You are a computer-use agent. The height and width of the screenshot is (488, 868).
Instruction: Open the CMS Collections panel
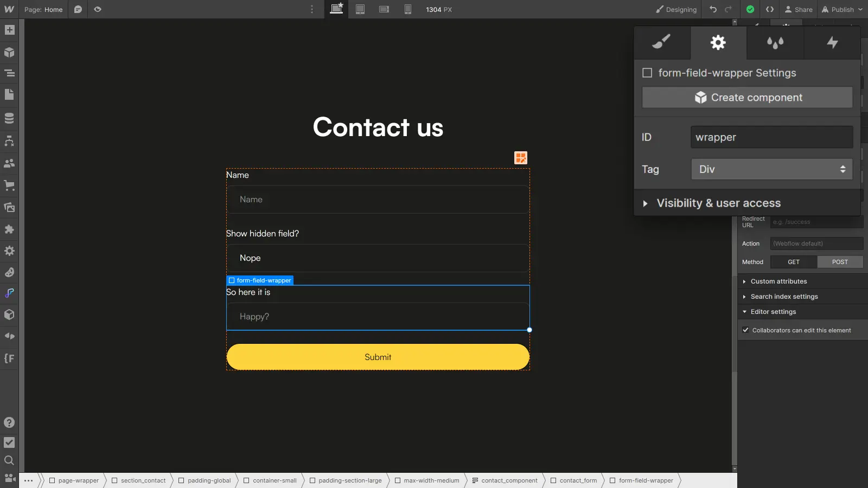[9, 117]
